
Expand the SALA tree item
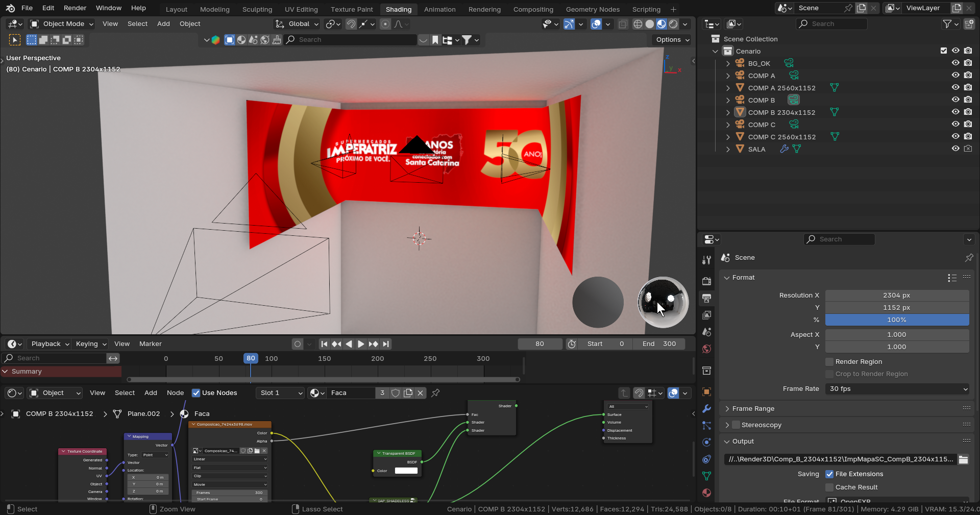728,149
